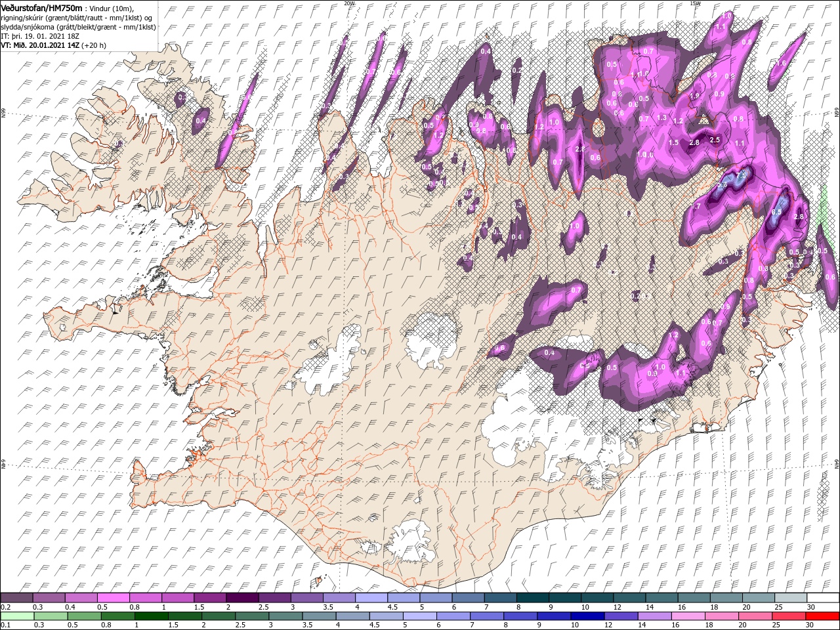Click the steel blue 7 mm snow swatch

coord(501,598)
